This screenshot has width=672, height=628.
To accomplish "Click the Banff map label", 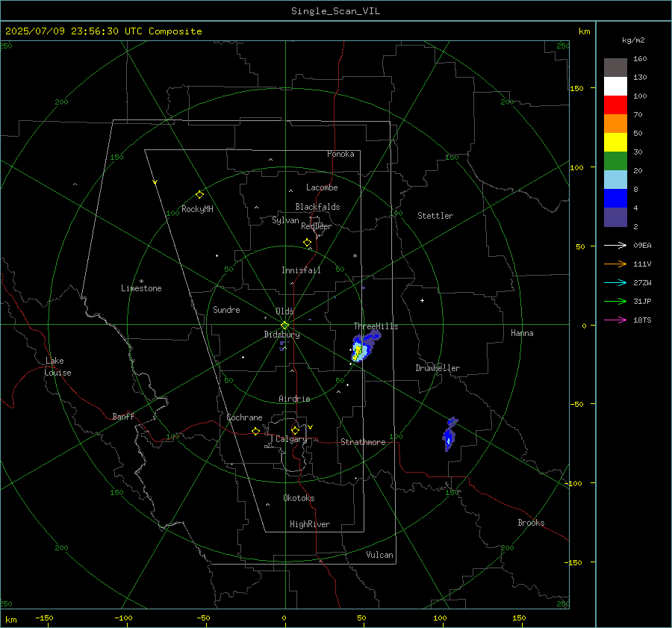I will coord(123,416).
